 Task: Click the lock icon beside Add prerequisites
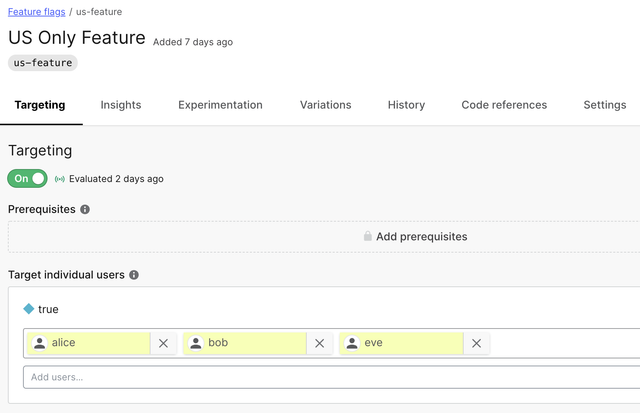point(367,237)
